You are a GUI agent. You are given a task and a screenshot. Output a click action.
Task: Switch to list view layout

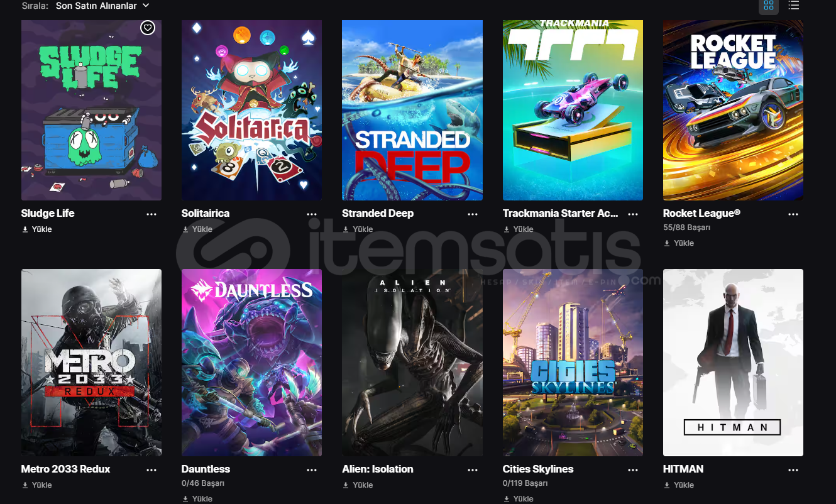tap(794, 6)
